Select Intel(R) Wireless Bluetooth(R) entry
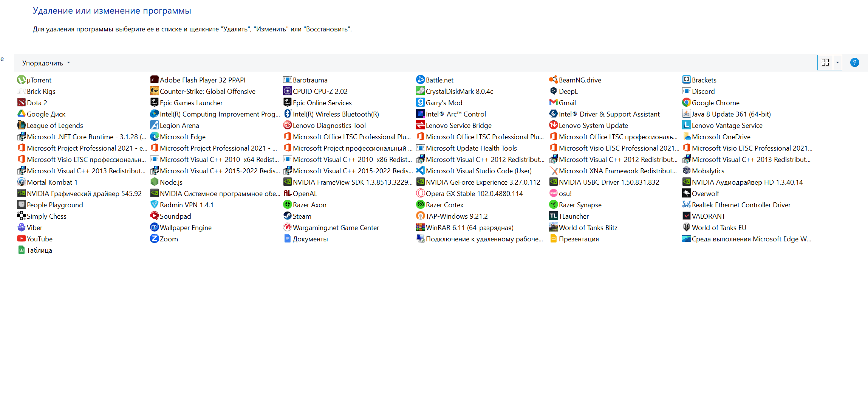The width and height of the screenshot is (868, 398). coord(331,114)
